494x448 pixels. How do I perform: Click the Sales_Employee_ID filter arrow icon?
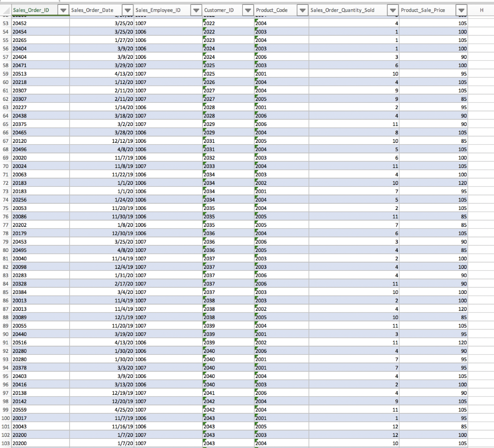click(196, 9)
